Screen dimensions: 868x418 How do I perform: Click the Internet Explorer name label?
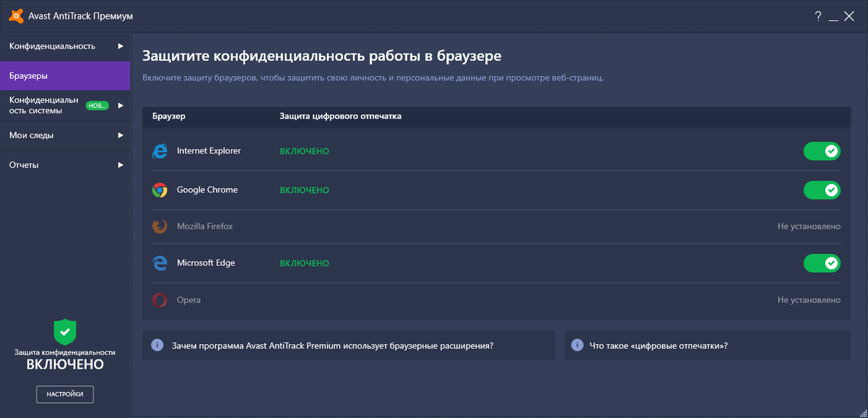[x=209, y=151]
